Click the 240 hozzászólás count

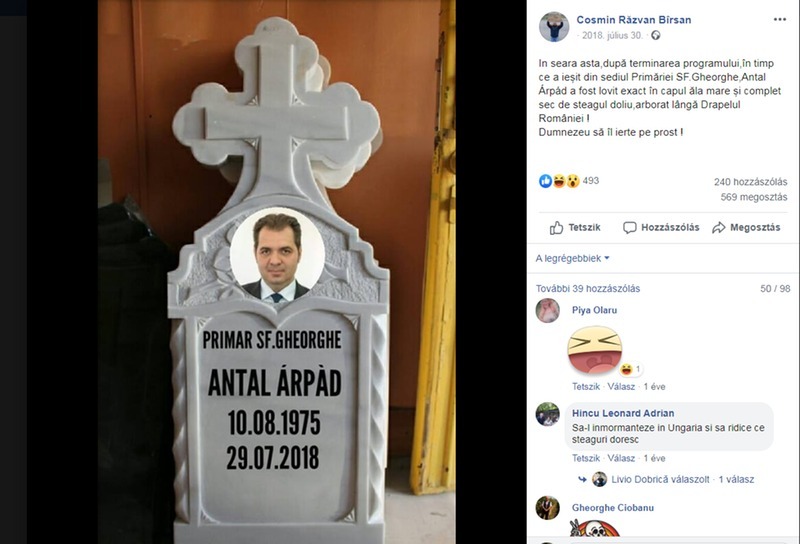tap(750, 182)
